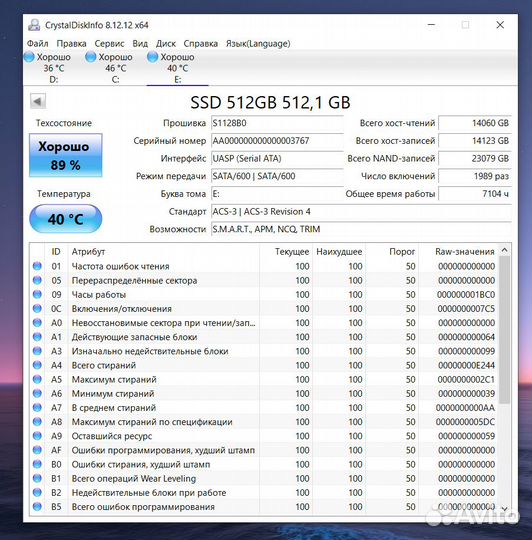Click attribute name Оставшийся ресурс
Viewport: 532px width, 540px height.
click(112, 436)
